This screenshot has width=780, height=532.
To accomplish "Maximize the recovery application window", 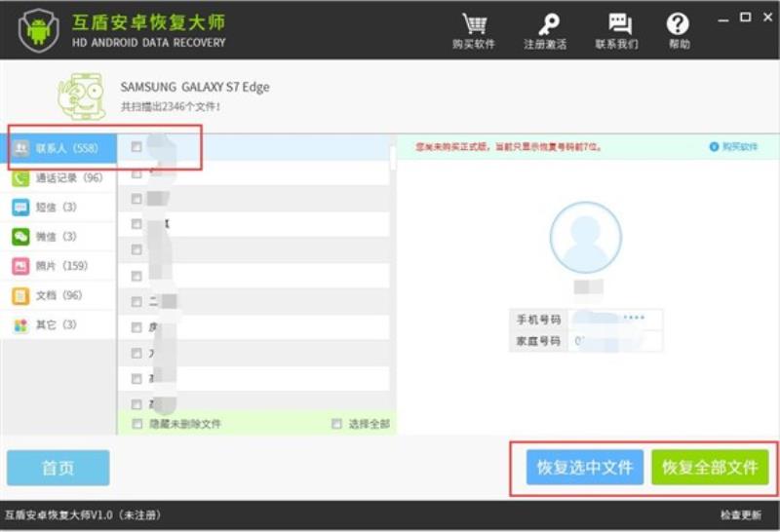I will pos(745,18).
